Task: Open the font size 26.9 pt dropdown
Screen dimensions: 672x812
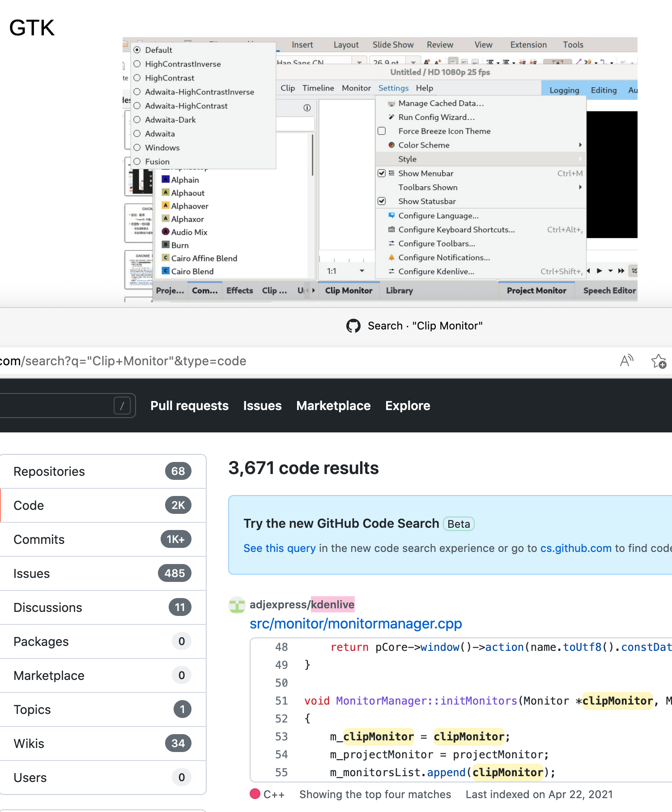Action: 413,62
